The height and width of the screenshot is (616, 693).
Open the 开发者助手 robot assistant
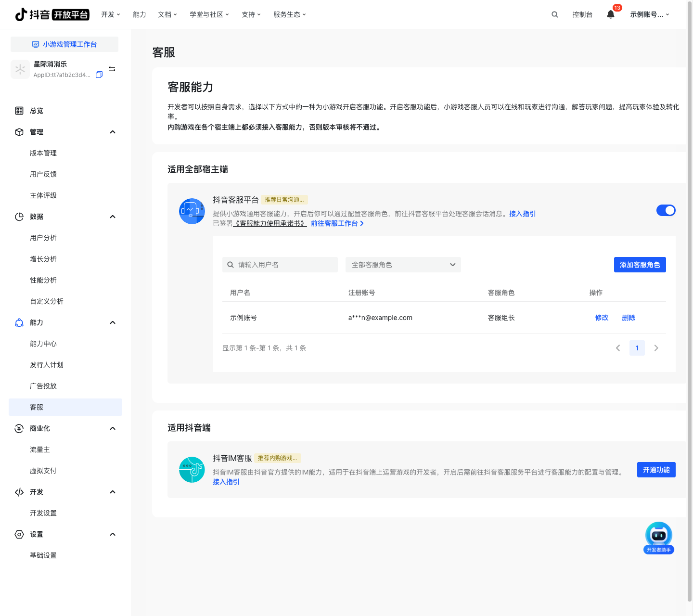click(x=659, y=538)
